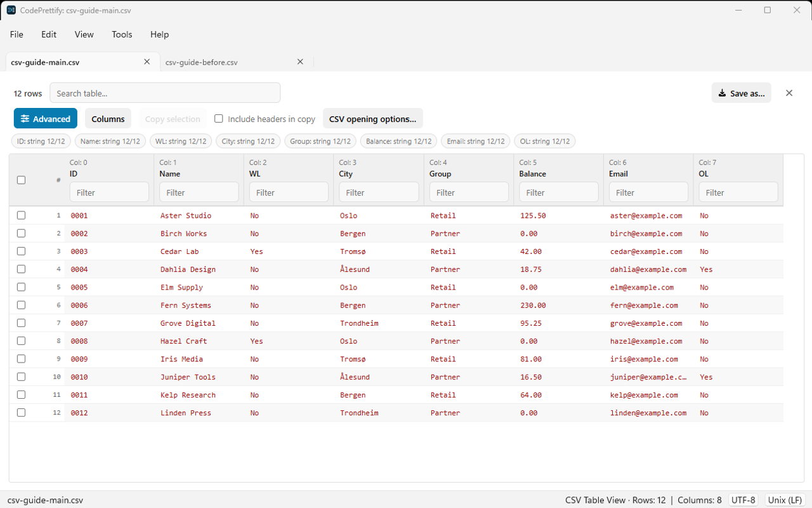Open the Edit menu
This screenshot has width=812, height=508.
tap(49, 34)
